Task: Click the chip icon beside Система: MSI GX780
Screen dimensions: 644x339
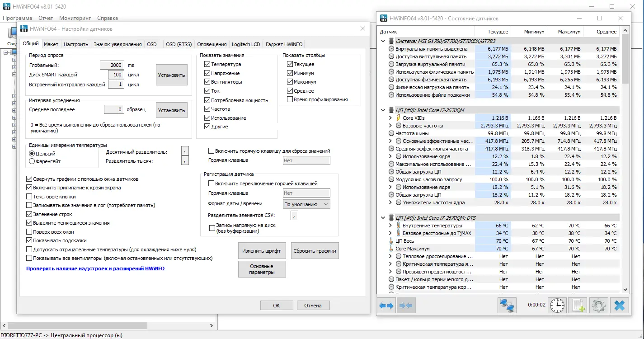Action: coord(391,41)
